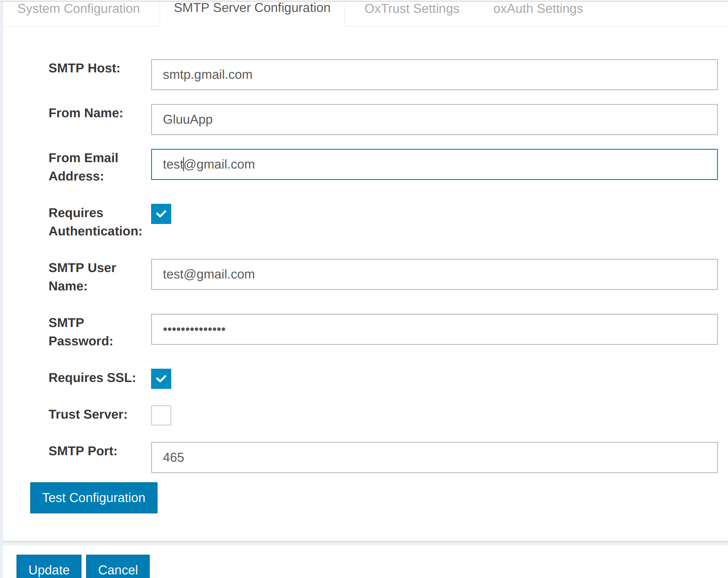Click the "SMTP Host:" label text
The image size is (728, 578).
tap(84, 68)
